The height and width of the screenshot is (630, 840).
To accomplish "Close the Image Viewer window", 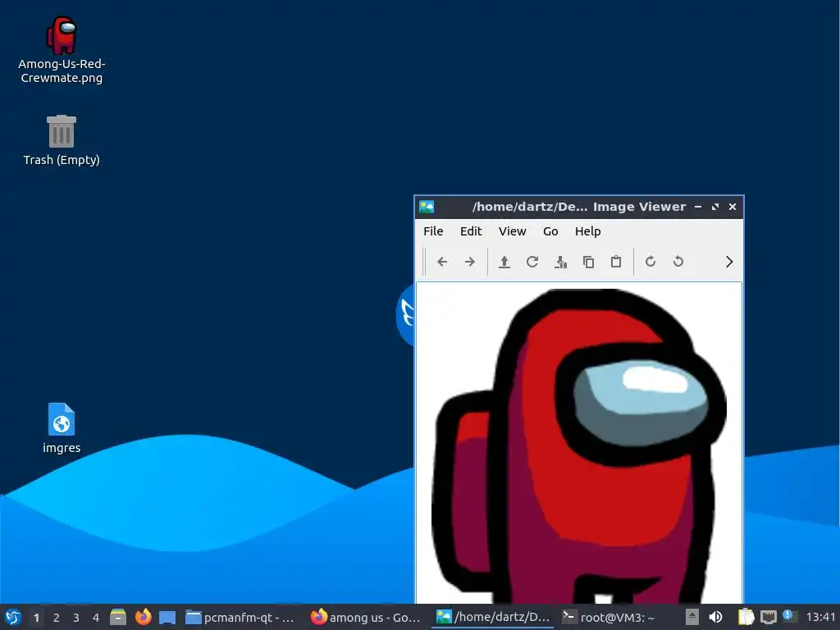I will pyautogui.click(x=733, y=207).
